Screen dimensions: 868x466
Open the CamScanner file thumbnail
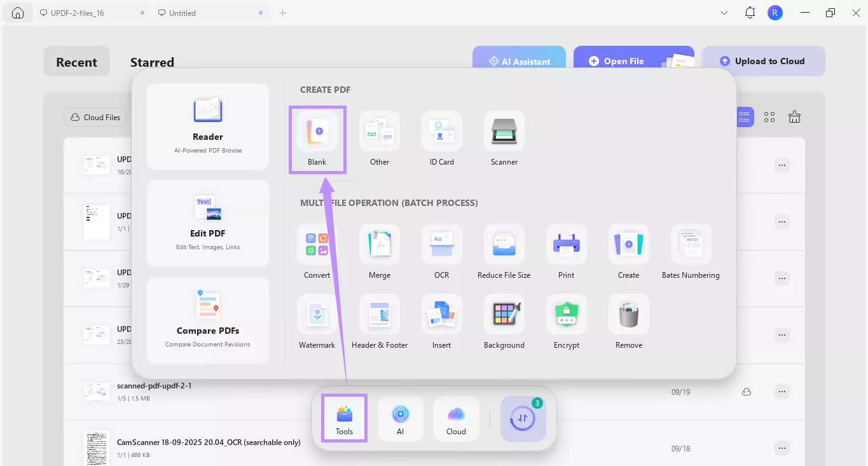(x=97, y=448)
